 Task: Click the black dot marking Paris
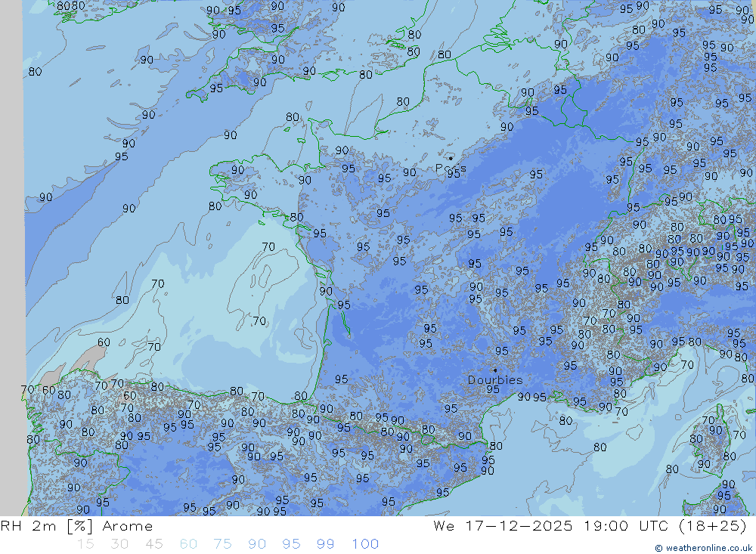pos(451,158)
